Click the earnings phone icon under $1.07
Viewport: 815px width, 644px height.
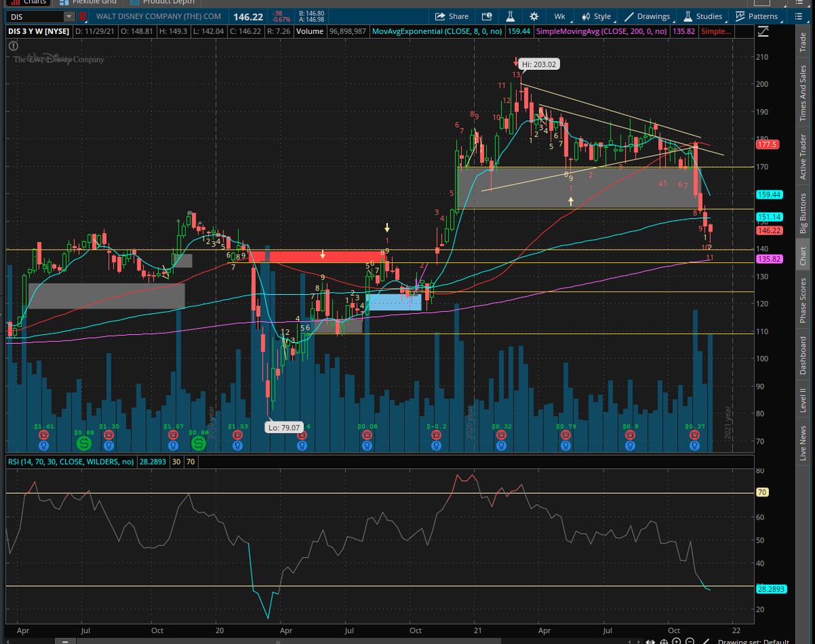[173, 435]
